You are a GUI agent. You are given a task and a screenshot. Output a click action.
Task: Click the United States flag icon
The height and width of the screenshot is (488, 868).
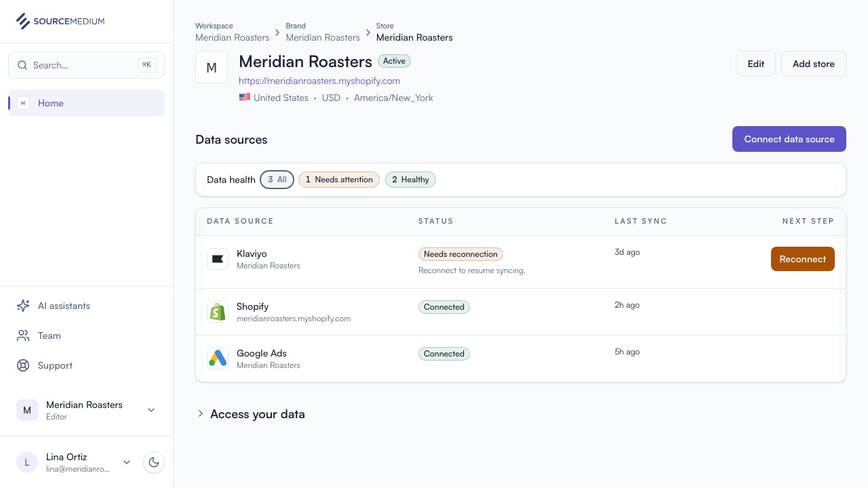coord(245,98)
